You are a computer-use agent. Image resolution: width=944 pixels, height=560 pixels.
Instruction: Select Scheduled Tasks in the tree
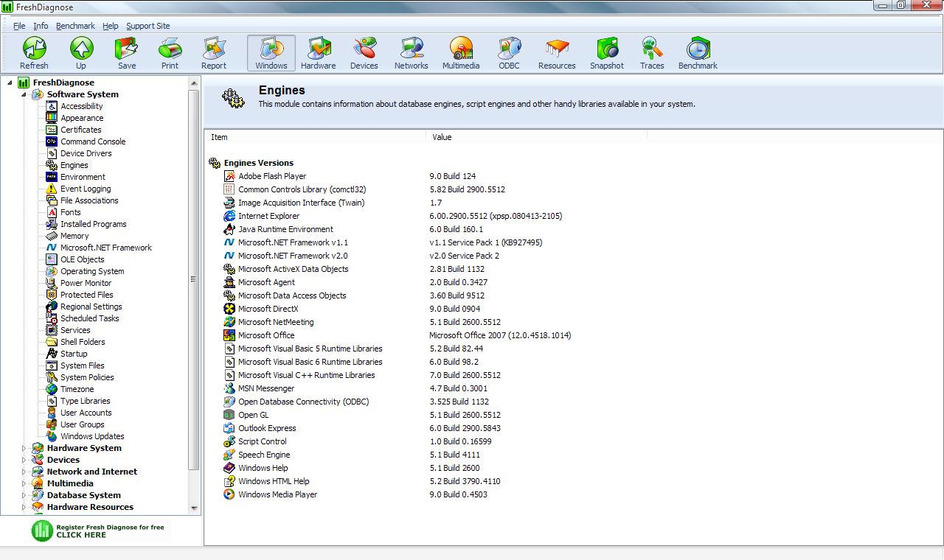click(89, 318)
